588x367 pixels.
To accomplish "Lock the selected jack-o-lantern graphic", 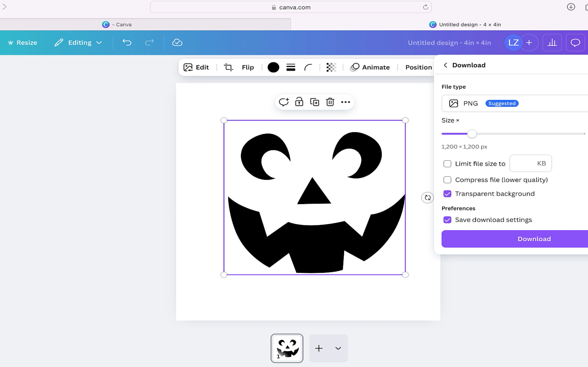I will [299, 102].
